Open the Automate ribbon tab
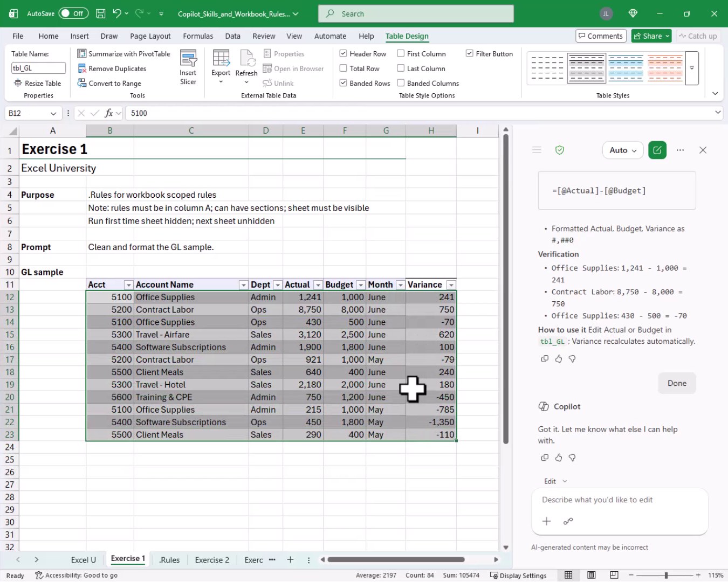The image size is (728, 582). tap(330, 36)
